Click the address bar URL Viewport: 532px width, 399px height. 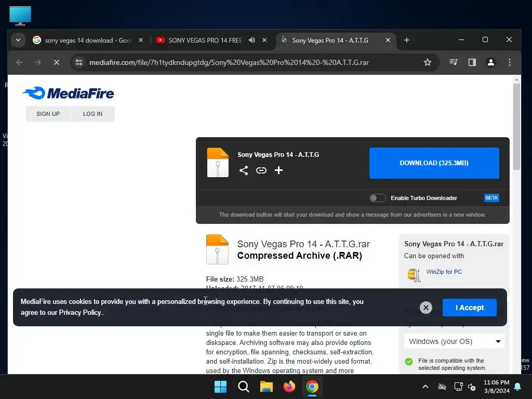pos(229,62)
